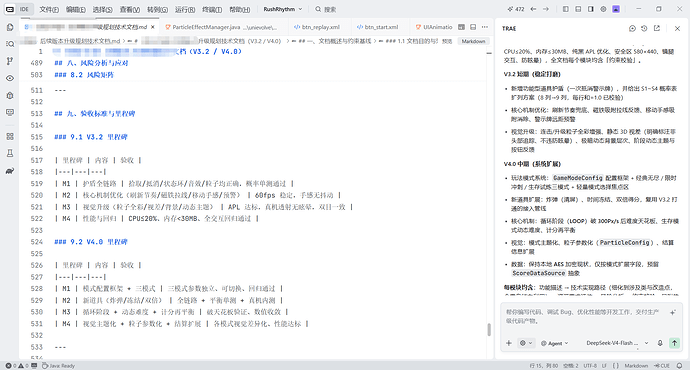
Task: Click the 搜索 search box
Action: [326, 9]
